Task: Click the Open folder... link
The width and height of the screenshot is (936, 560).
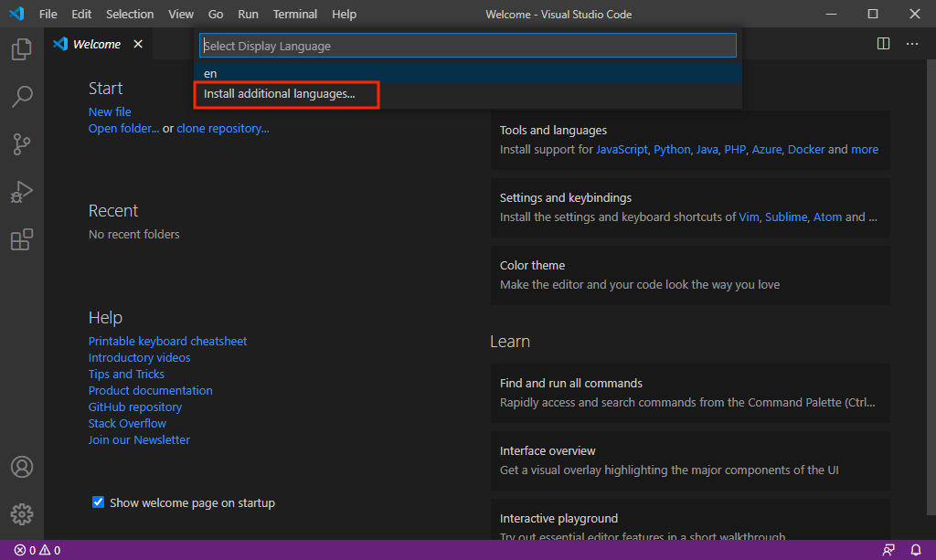Action: tap(123, 128)
